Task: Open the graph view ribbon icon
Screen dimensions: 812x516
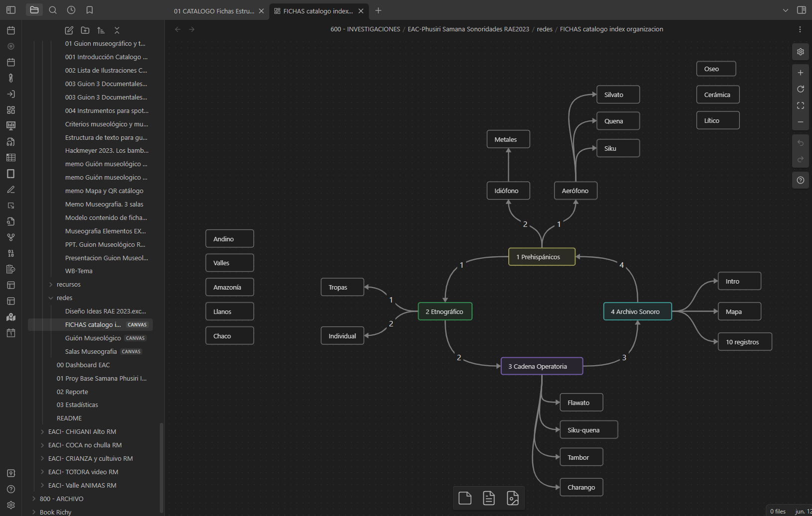Action: coord(11,237)
